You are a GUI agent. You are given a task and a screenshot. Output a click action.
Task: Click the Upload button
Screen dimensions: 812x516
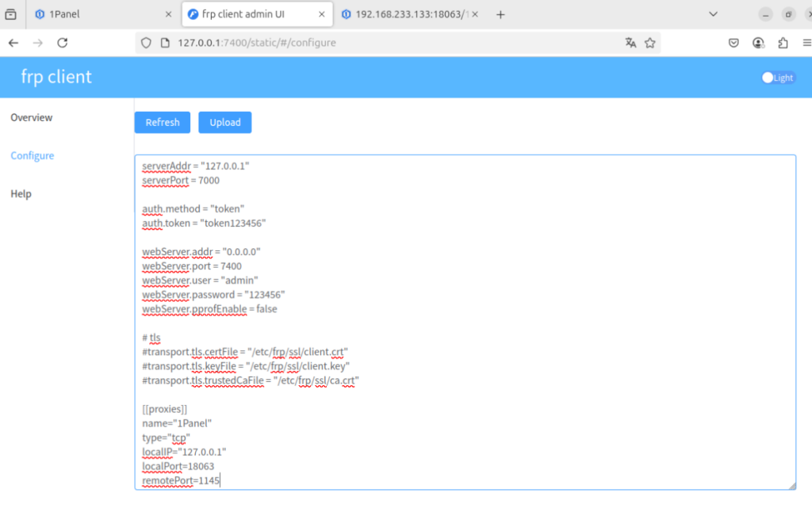coord(224,123)
